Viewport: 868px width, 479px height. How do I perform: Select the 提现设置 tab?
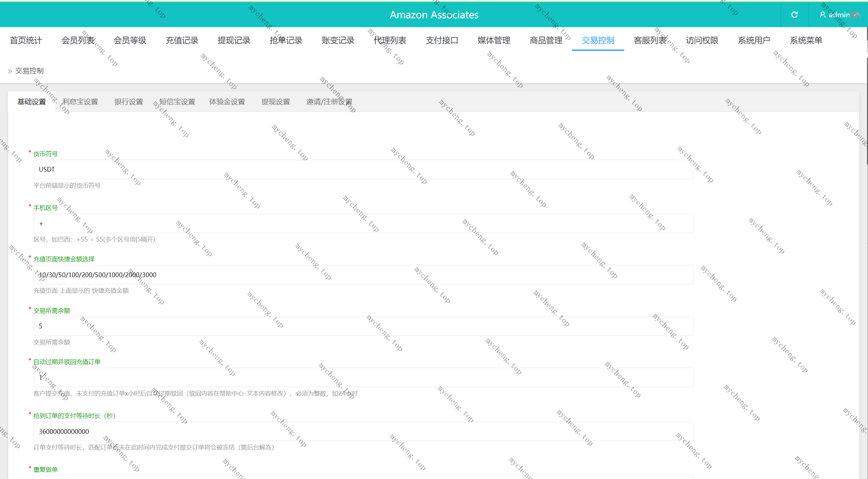276,102
